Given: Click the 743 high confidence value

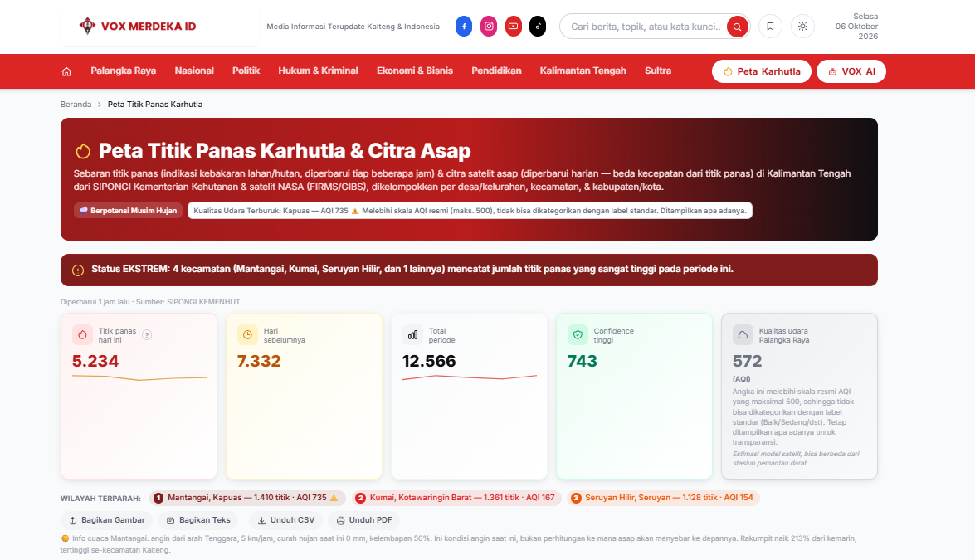Looking at the screenshot, I should (582, 361).
